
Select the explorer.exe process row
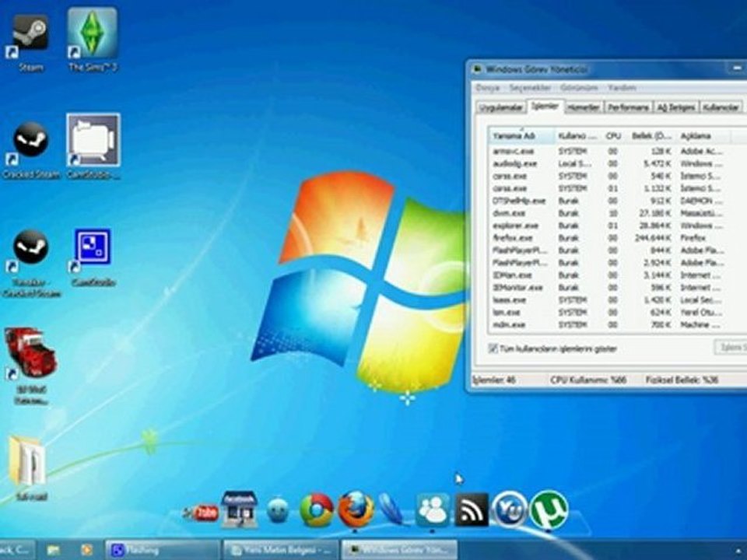(x=515, y=226)
